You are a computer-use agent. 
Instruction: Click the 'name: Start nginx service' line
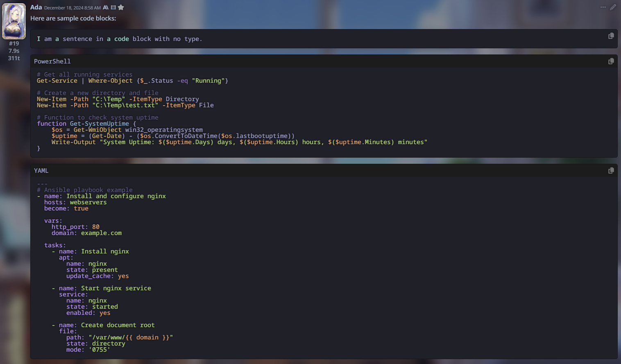point(101,288)
